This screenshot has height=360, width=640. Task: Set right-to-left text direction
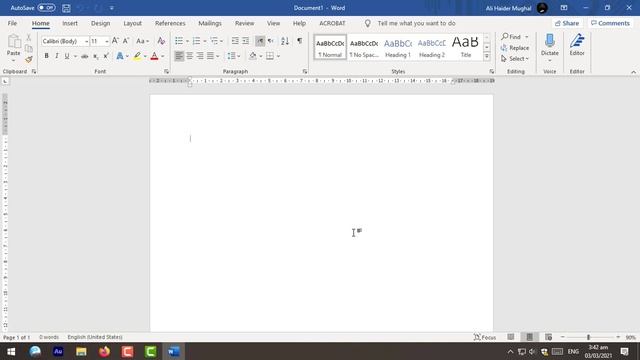coord(270,41)
